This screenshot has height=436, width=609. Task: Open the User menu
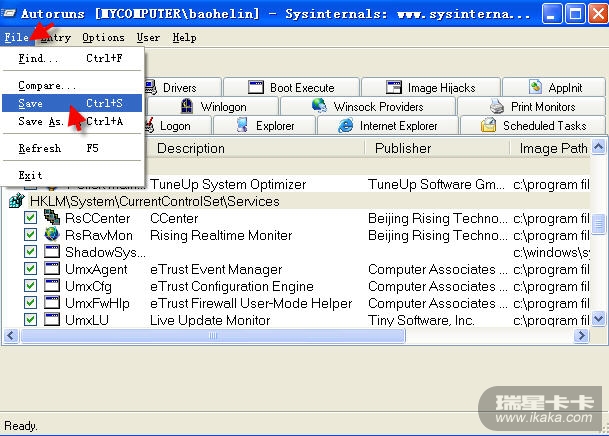click(148, 38)
